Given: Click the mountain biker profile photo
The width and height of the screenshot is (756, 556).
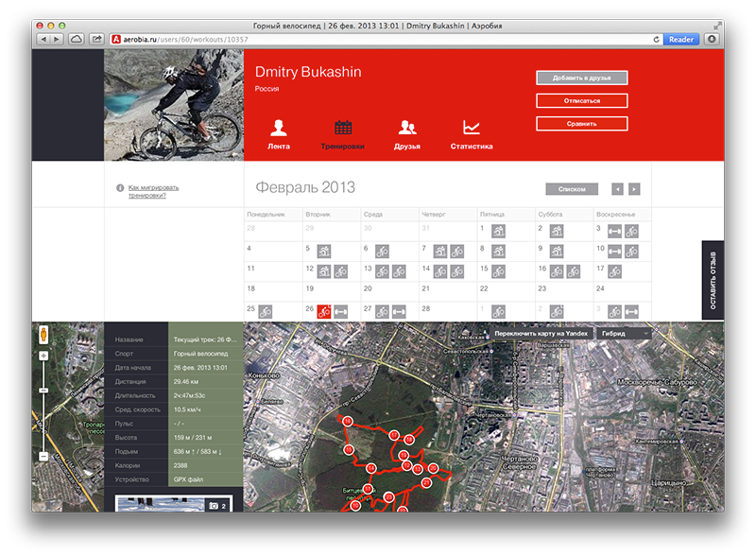Looking at the screenshot, I should 174,105.
